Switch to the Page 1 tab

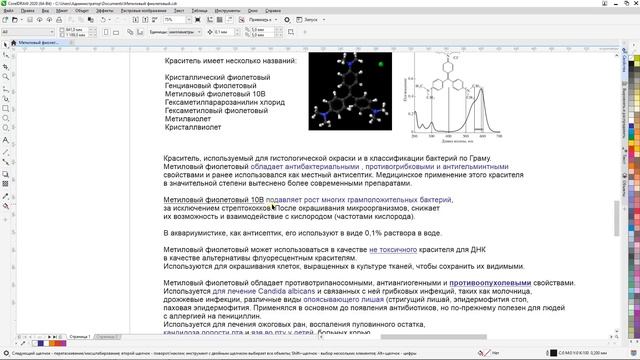click(x=80, y=337)
